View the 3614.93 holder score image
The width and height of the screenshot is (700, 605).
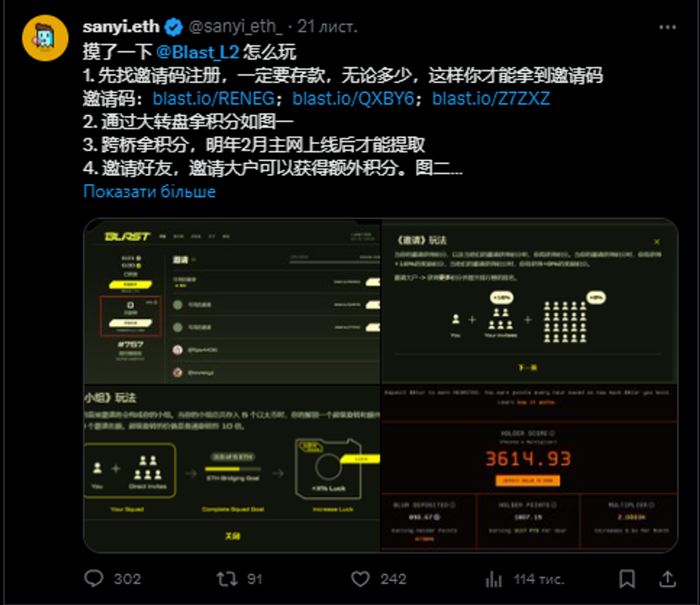click(530, 469)
